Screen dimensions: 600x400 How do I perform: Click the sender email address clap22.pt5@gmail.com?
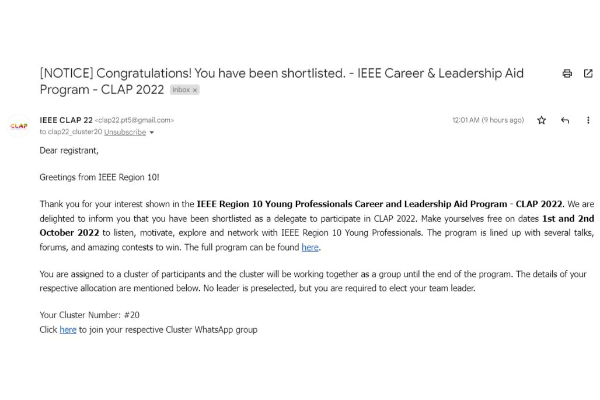[x=134, y=120]
